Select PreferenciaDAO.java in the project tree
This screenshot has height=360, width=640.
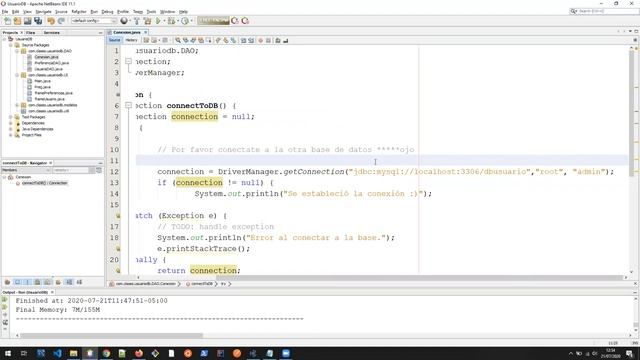(x=51, y=63)
